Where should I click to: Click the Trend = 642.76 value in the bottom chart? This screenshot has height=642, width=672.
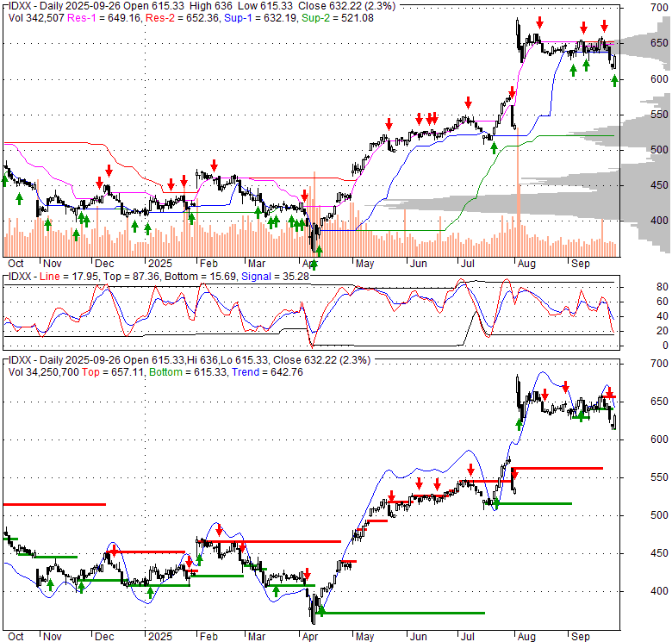click(267, 372)
